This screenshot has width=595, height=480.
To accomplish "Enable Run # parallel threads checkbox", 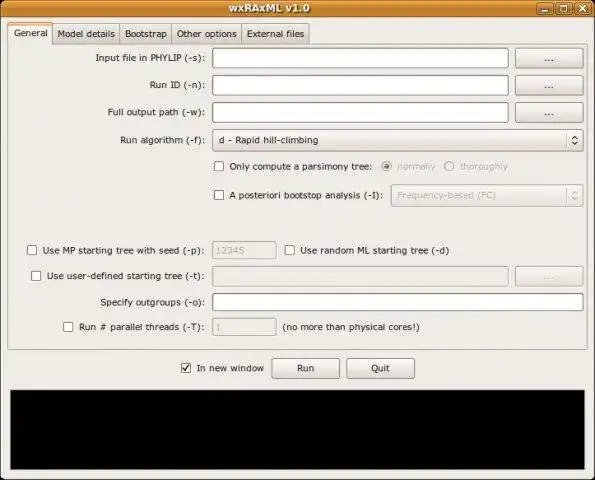I will click(68, 327).
